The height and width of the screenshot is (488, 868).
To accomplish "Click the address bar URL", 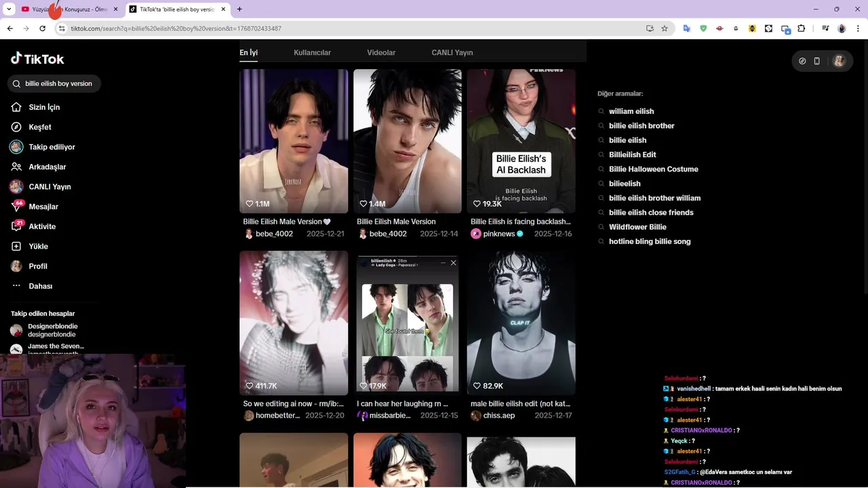I will [x=176, y=28].
